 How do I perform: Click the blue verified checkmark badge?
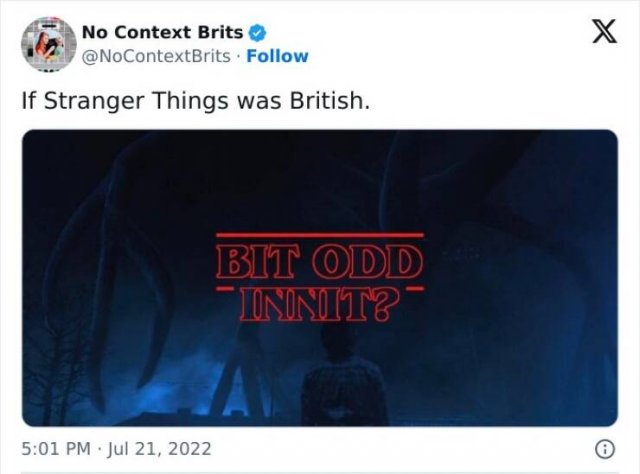258,33
